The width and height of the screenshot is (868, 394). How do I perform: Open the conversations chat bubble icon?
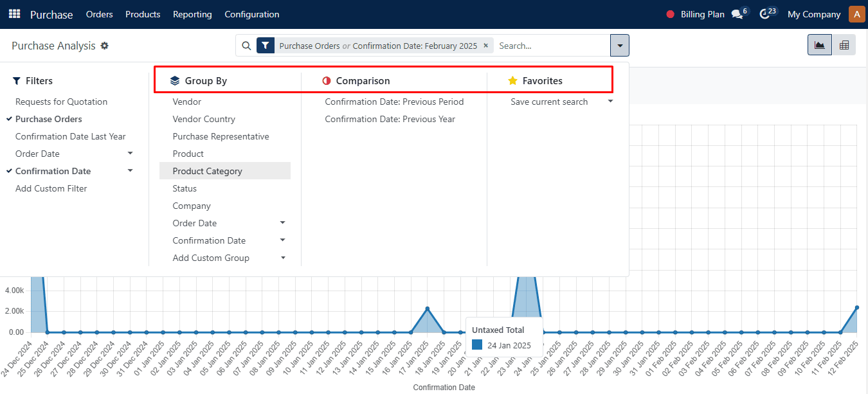(737, 14)
